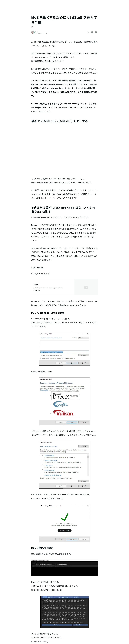Click the link card image placeholder icon
This screenshot has height=644, width=129.
click(86, 287)
